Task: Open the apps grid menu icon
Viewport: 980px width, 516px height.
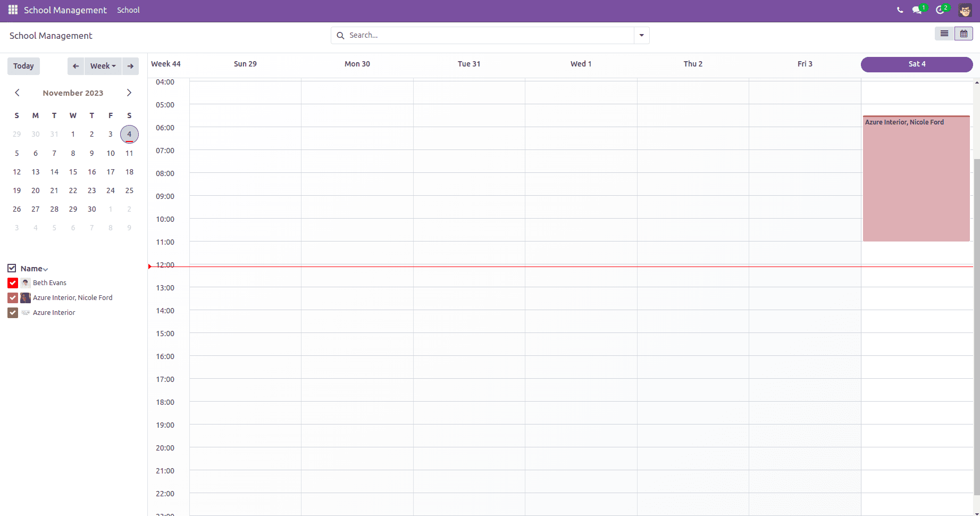Action: [13, 10]
